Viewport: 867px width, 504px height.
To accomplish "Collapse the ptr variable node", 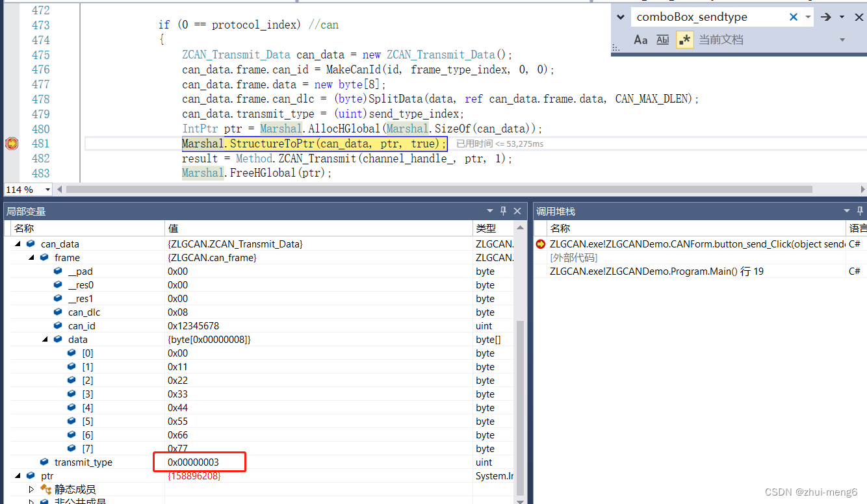I will [x=18, y=476].
